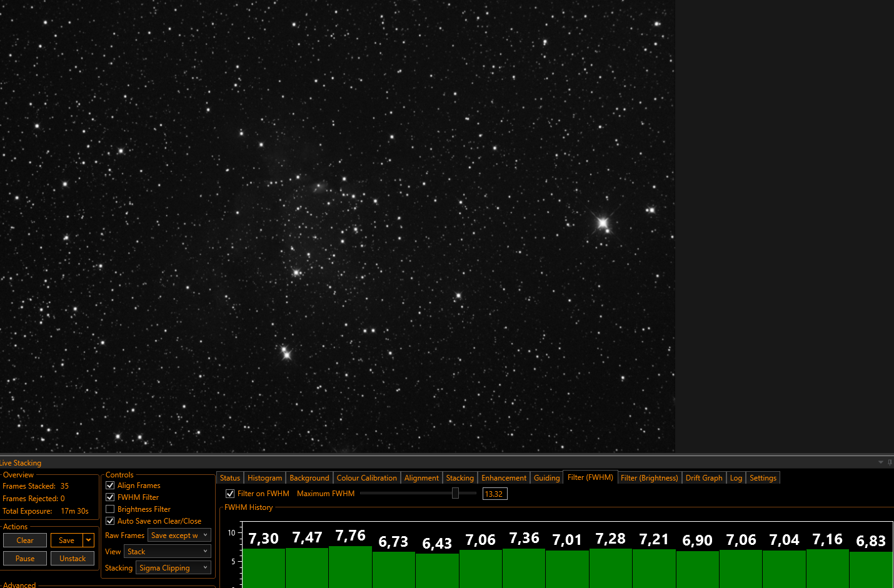Click the Maximum FWHM slider handle
894x588 pixels.
click(x=456, y=493)
